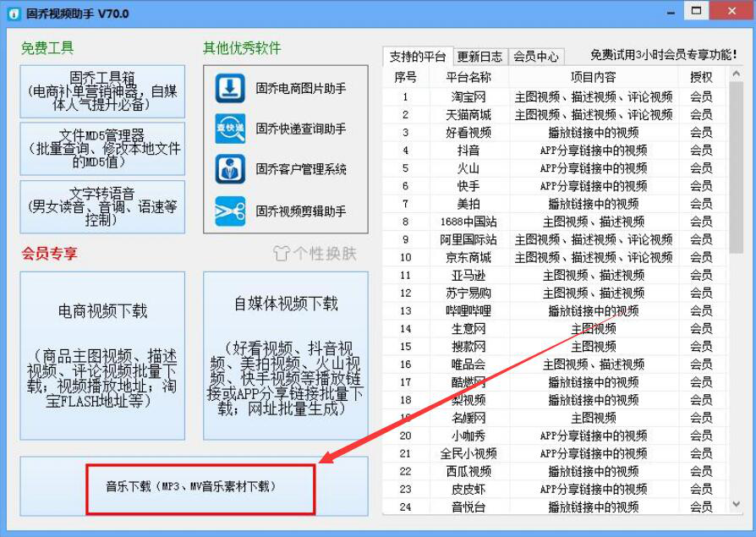Click the shirt icon beside 个性换肤
This screenshot has height=537, width=756.
coord(282,254)
